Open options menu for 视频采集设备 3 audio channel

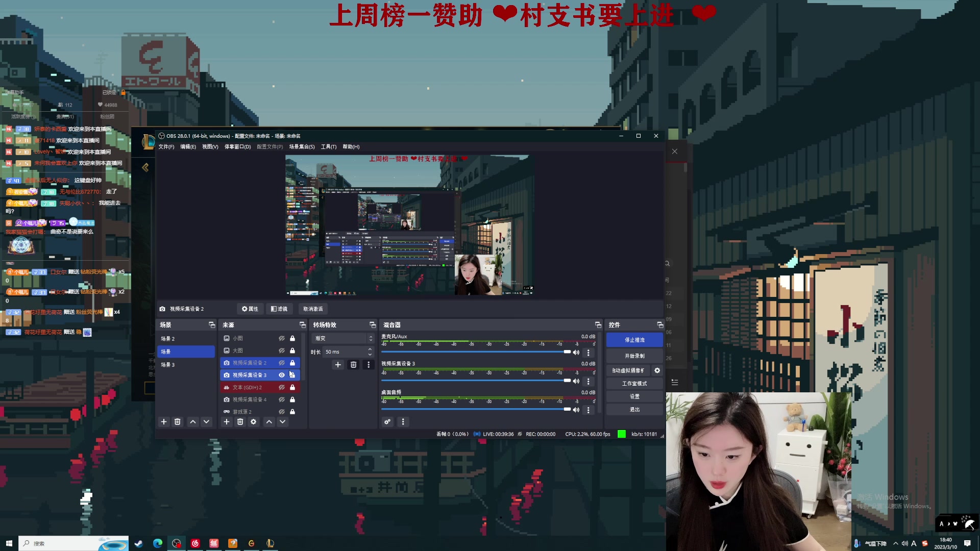click(589, 381)
